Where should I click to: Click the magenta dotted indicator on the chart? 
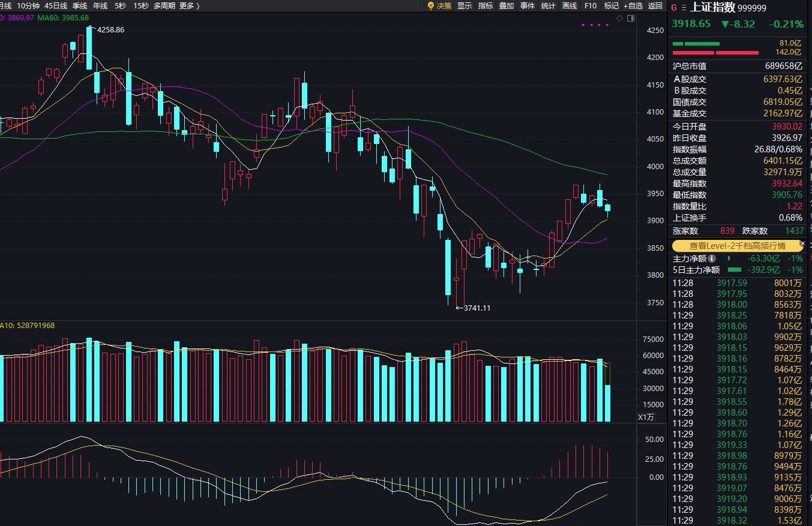tap(595, 25)
